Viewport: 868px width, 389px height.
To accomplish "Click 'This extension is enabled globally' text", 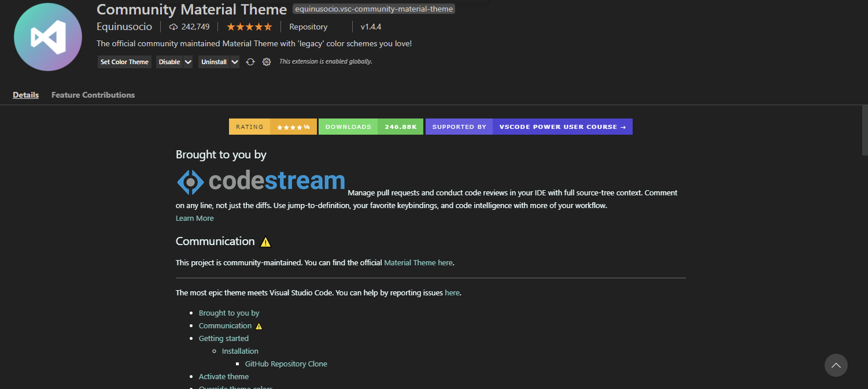I will point(326,61).
